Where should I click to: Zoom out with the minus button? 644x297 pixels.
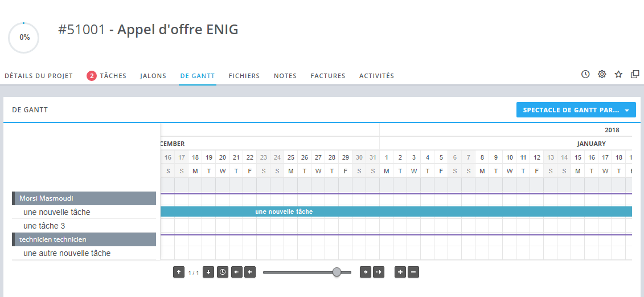coord(413,272)
